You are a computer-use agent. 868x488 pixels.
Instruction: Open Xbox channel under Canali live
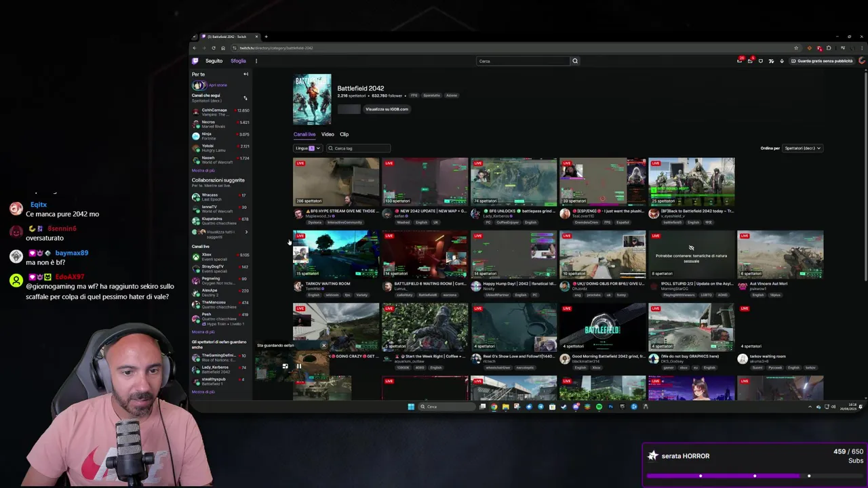click(x=220, y=256)
